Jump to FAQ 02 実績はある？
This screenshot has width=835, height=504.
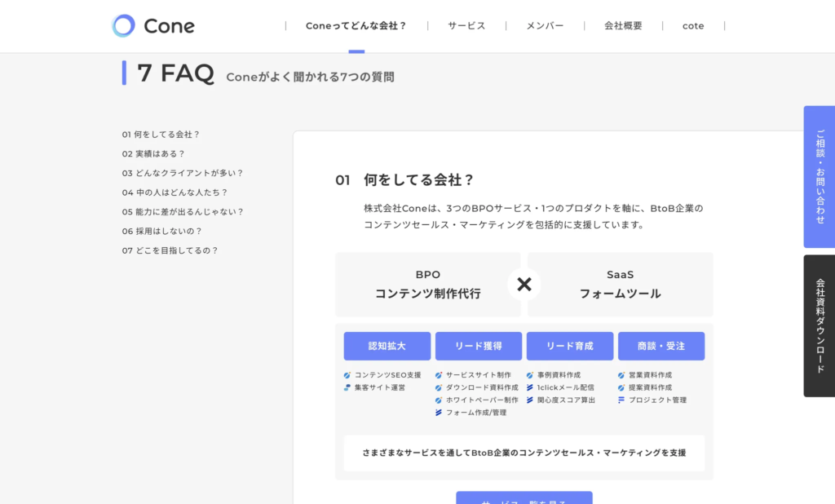154,153
